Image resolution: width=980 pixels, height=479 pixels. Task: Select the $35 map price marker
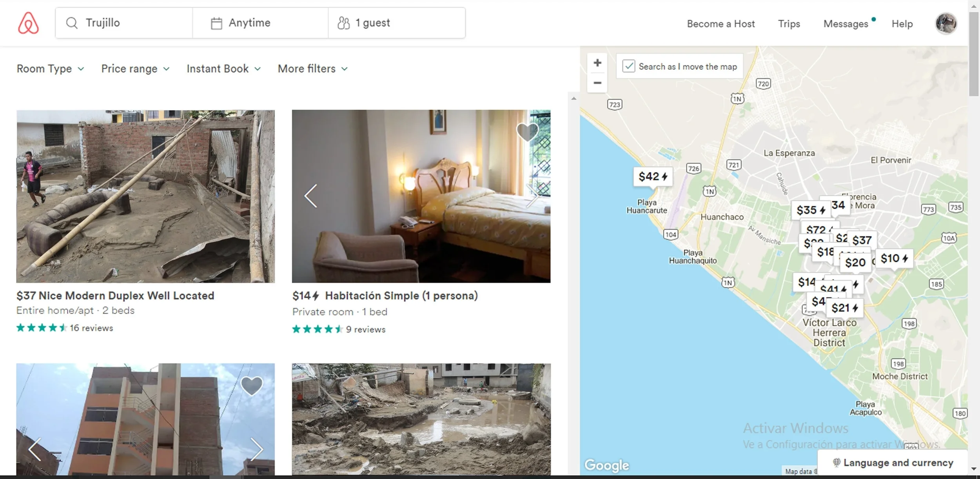point(811,210)
